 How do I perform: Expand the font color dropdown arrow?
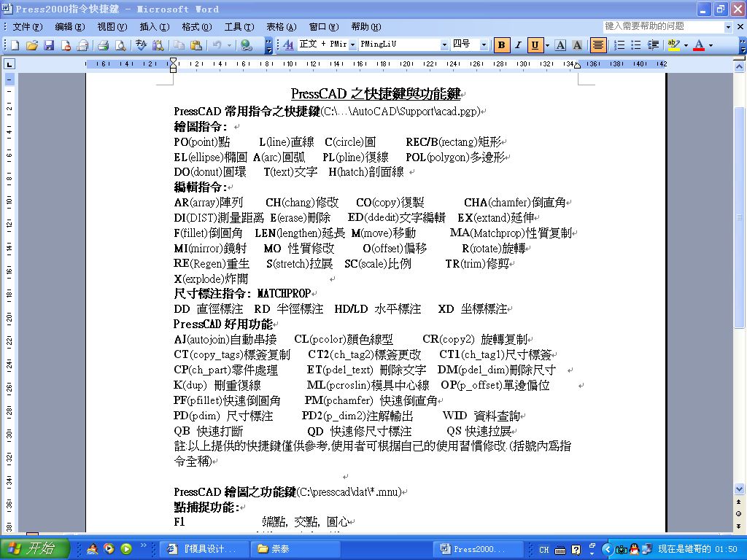[x=711, y=44]
